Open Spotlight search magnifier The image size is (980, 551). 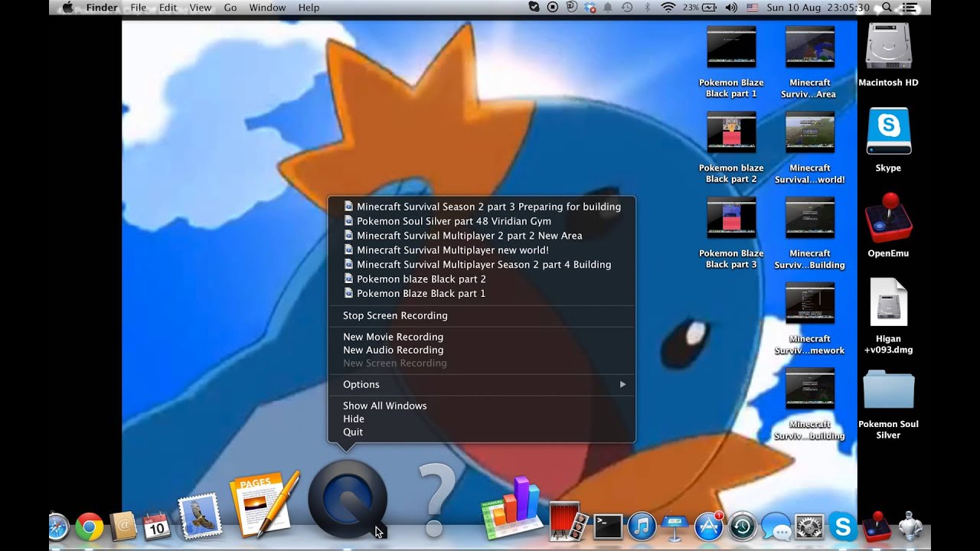[887, 8]
